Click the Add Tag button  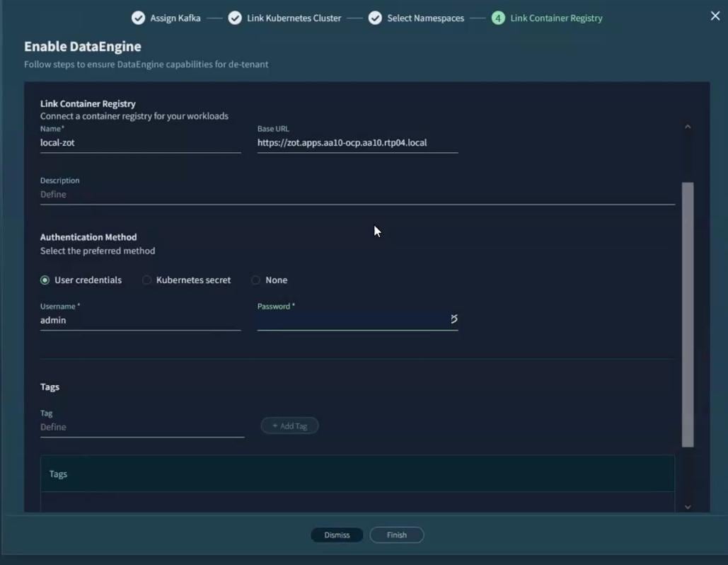(290, 426)
